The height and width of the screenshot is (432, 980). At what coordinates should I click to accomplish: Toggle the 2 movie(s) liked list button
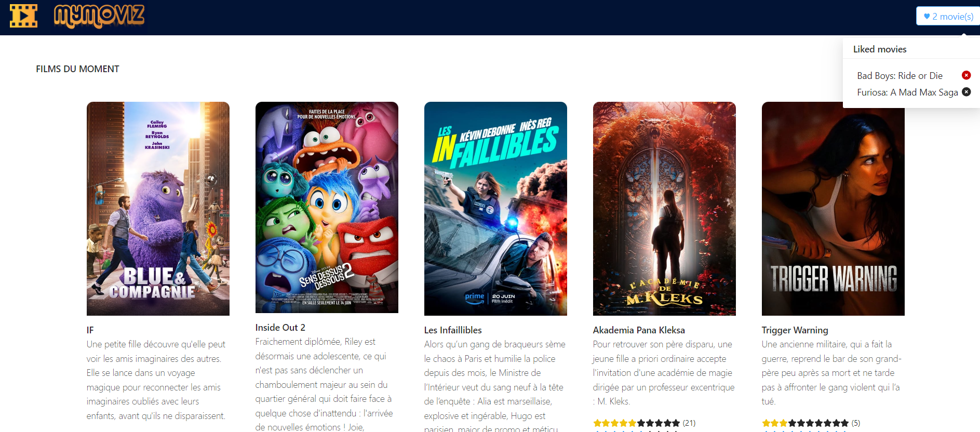point(948,16)
